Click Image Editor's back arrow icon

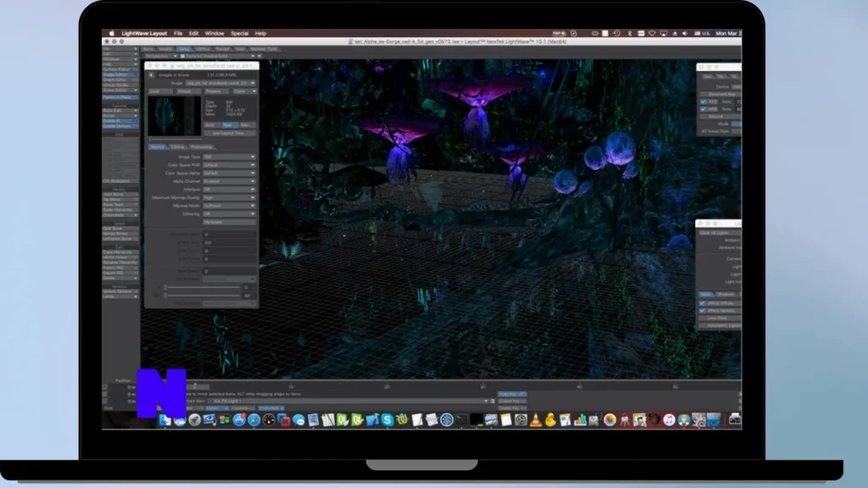coord(151,75)
